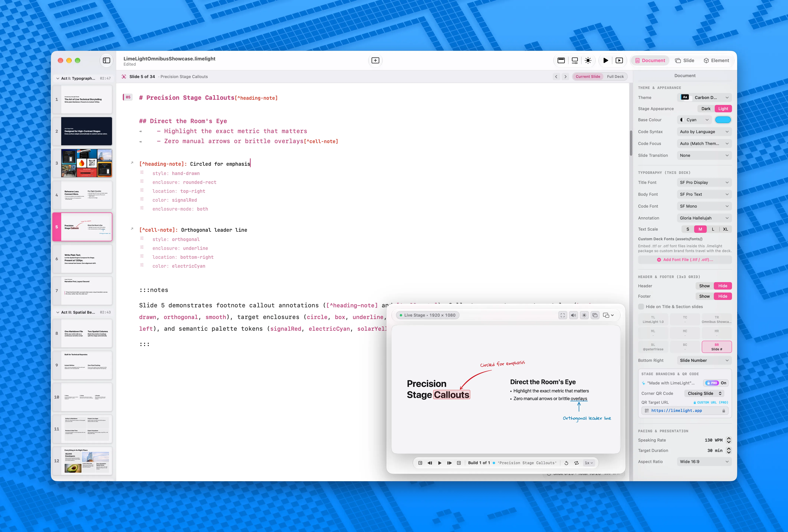Go to the next slide chevron
Viewport: 788px width, 532px height.
tap(565, 77)
